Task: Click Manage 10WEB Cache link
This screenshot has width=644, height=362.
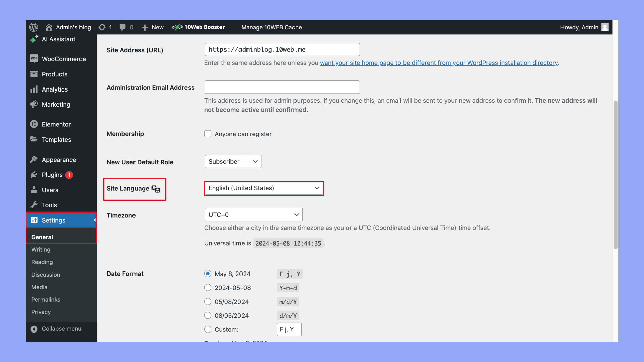Action: pos(271,27)
